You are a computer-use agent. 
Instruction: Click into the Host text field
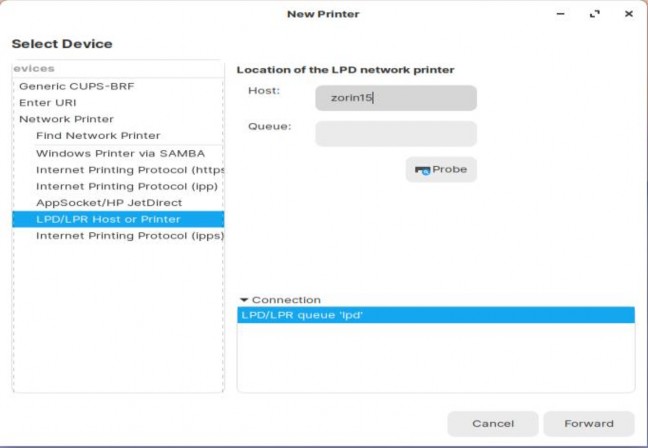tap(395, 98)
